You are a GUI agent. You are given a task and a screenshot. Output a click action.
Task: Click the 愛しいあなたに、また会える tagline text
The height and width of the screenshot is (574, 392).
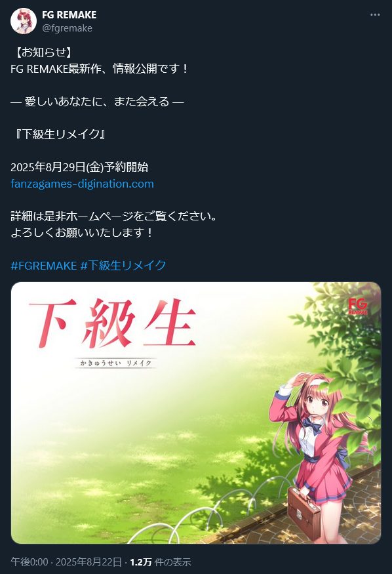click(97, 102)
